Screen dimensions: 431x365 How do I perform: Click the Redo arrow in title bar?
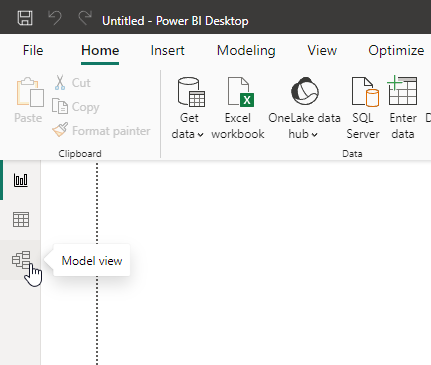(x=85, y=18)
